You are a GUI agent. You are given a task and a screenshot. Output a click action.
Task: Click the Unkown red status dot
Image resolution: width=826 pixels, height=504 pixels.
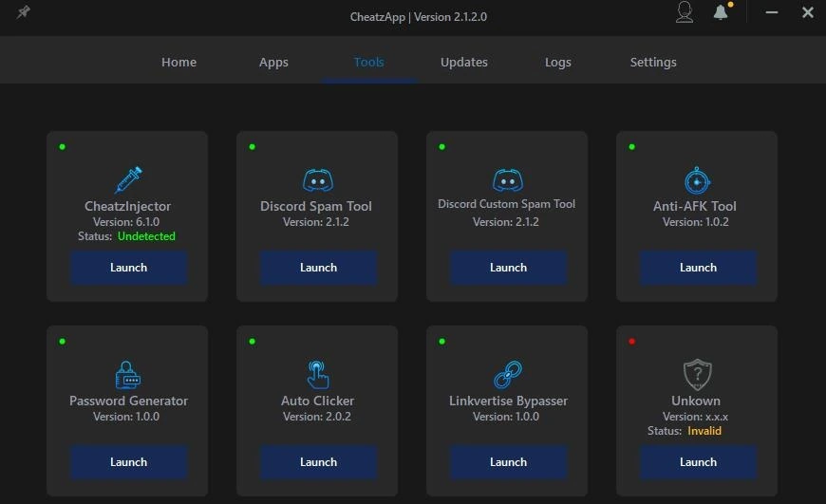(631, 342)
